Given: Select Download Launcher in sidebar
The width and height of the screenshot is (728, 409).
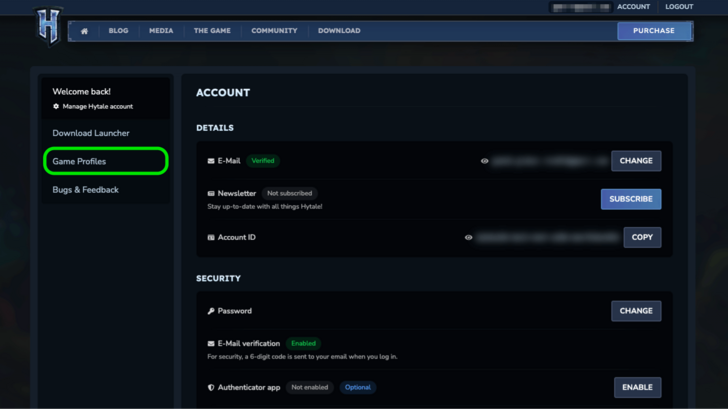Looking at the screenshot, I should 91,133.
